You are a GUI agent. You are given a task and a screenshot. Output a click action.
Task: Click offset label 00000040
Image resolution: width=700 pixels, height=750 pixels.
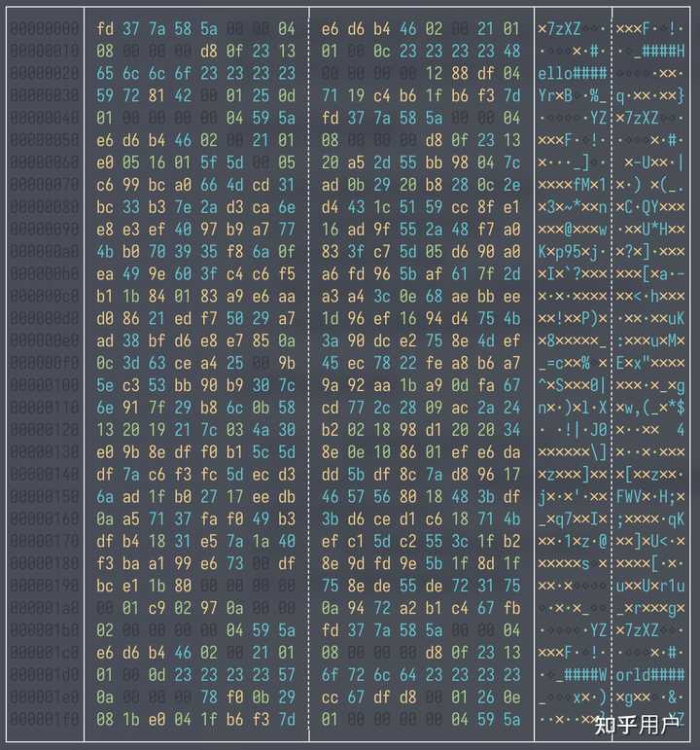click(44, 118)
